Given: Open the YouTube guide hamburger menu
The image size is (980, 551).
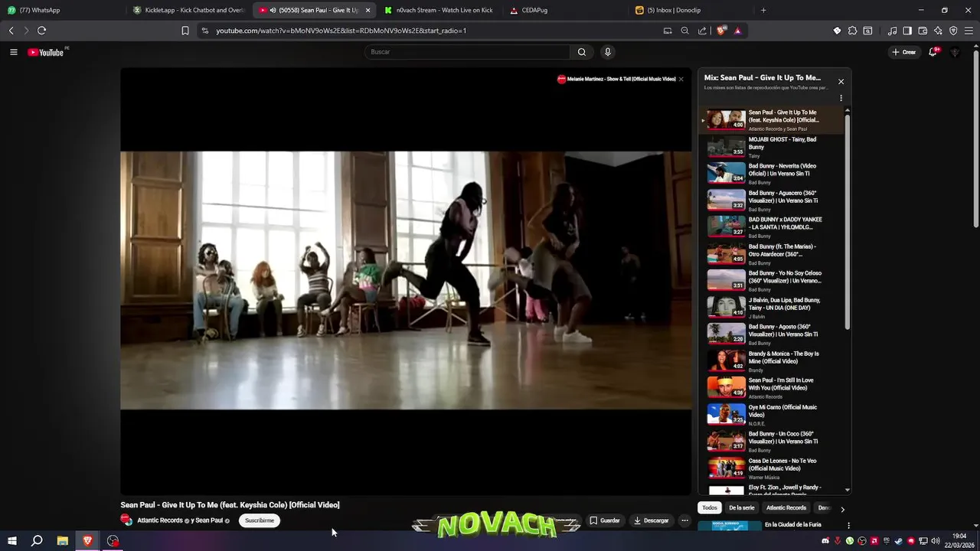Looking at the screenshot, I should click(x=13, y=52).
